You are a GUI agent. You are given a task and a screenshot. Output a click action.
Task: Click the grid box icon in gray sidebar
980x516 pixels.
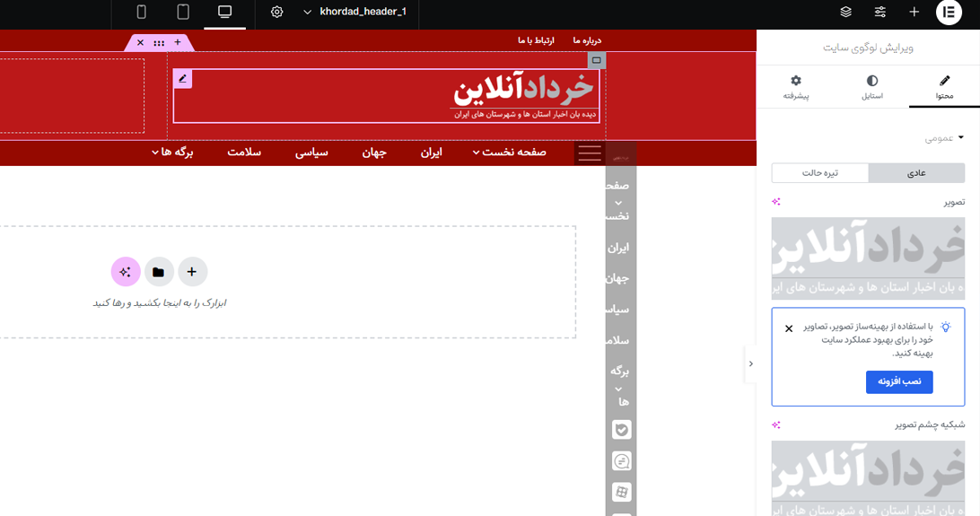(621, 493)
